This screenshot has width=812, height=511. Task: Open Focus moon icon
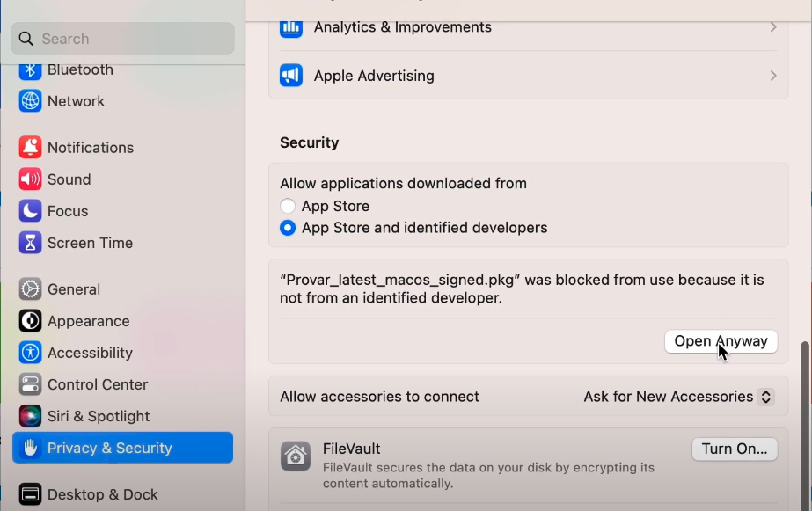click(x=30, y=211)
